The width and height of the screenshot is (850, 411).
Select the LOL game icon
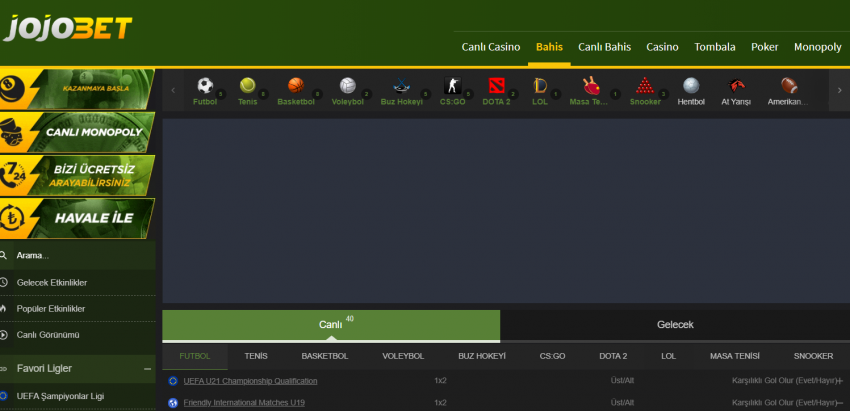[x=540, y=85]
